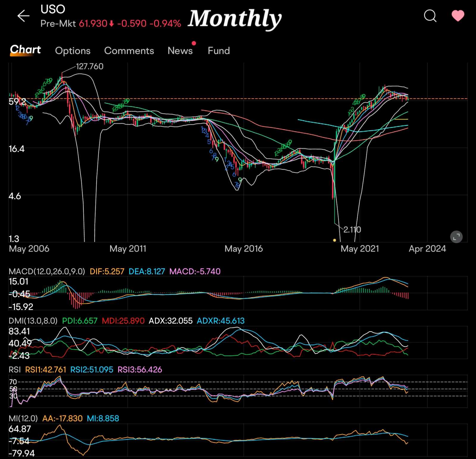Switch to the Options tab
The width and height of the screenshot is (476, 459).
point(73,51)
